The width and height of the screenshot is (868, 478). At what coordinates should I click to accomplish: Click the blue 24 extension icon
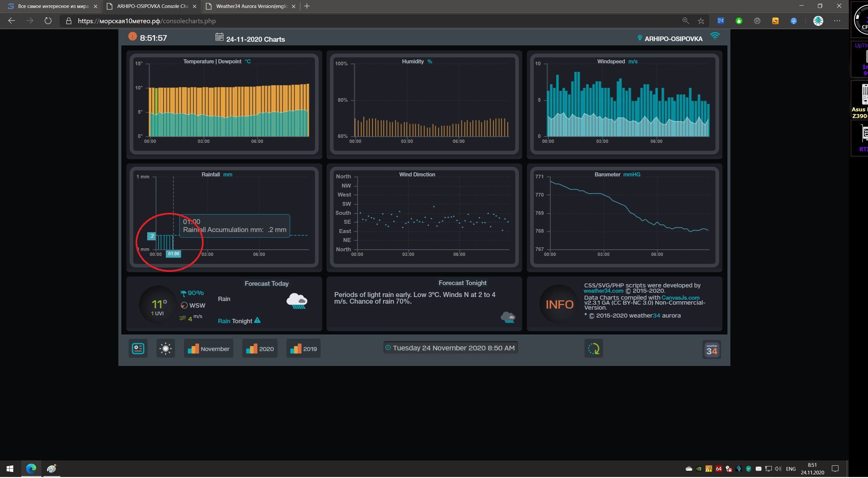tap(721, 21)
